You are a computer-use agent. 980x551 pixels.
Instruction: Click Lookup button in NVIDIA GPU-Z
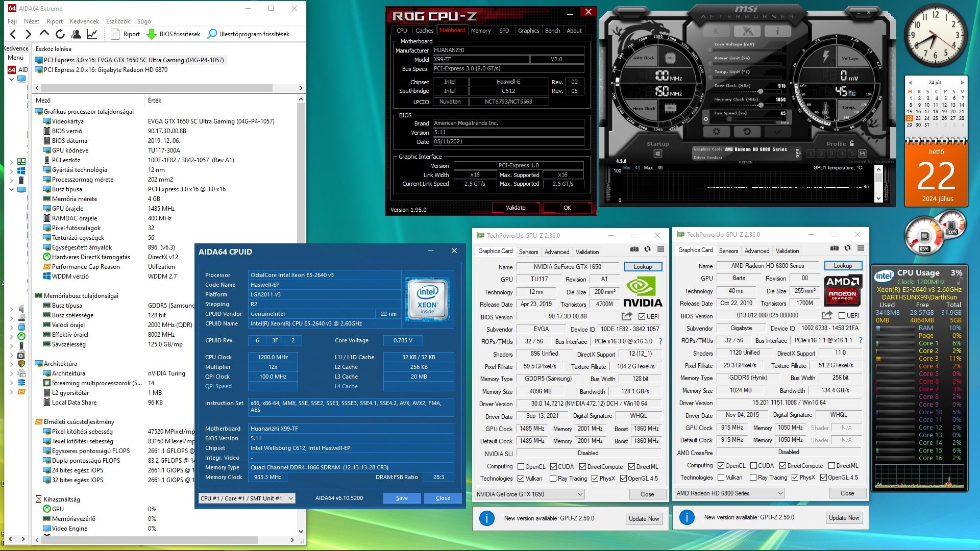(x=643, y=267)
